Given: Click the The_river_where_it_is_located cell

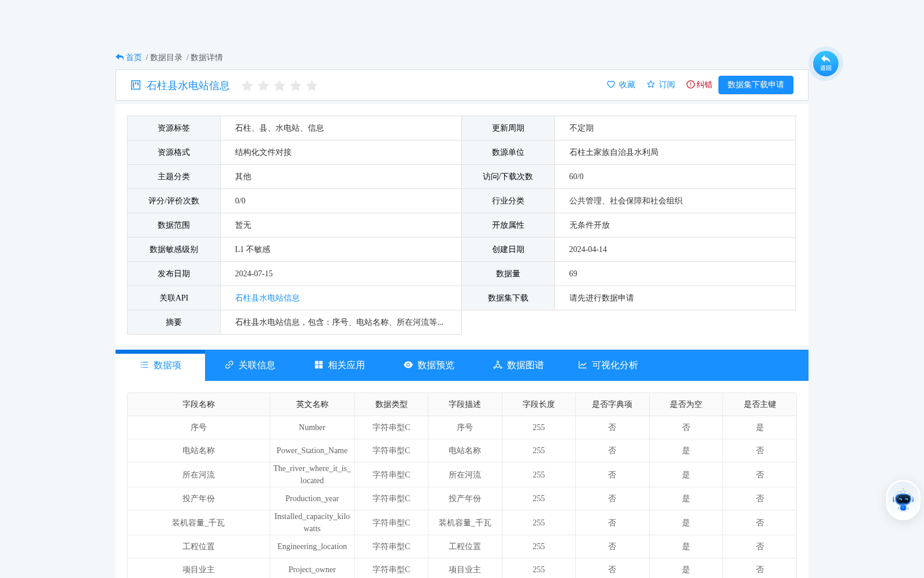Looking at the screenshot, I should tap(312, 475).
